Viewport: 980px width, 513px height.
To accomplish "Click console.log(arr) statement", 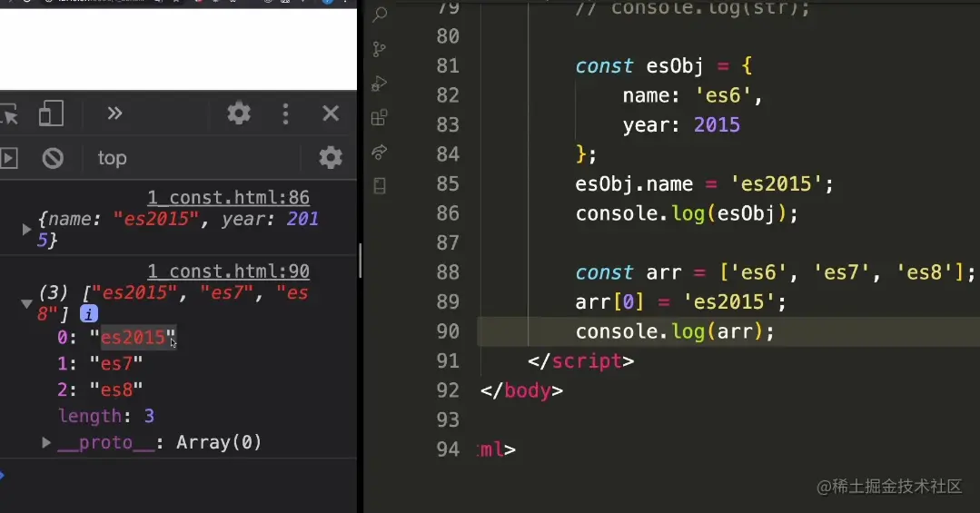I will click(675, 331).
